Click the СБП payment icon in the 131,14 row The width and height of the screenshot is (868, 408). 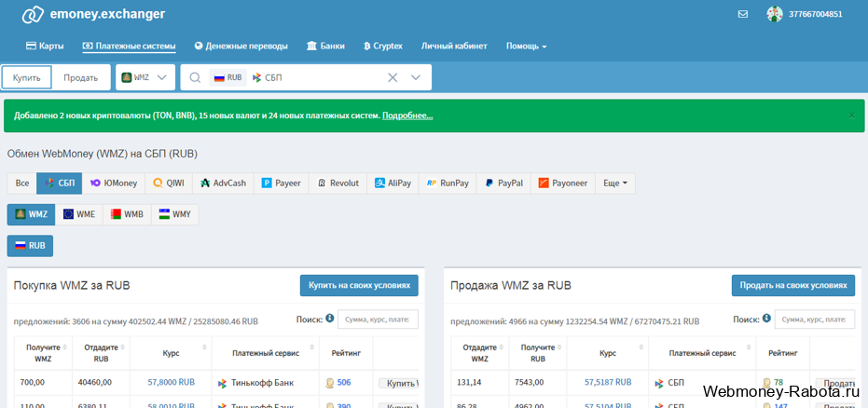coord(659,383)
